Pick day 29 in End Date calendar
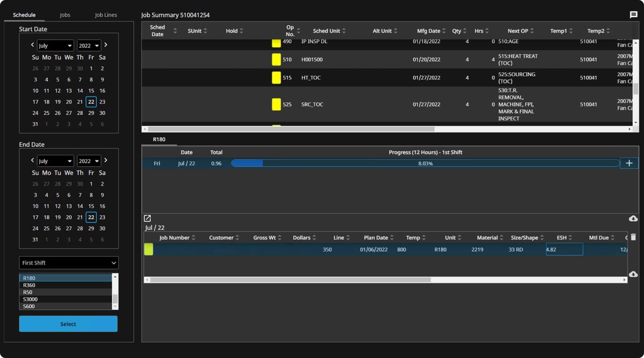Viewport: 644px width, 358px height. [x=91, y=229]
